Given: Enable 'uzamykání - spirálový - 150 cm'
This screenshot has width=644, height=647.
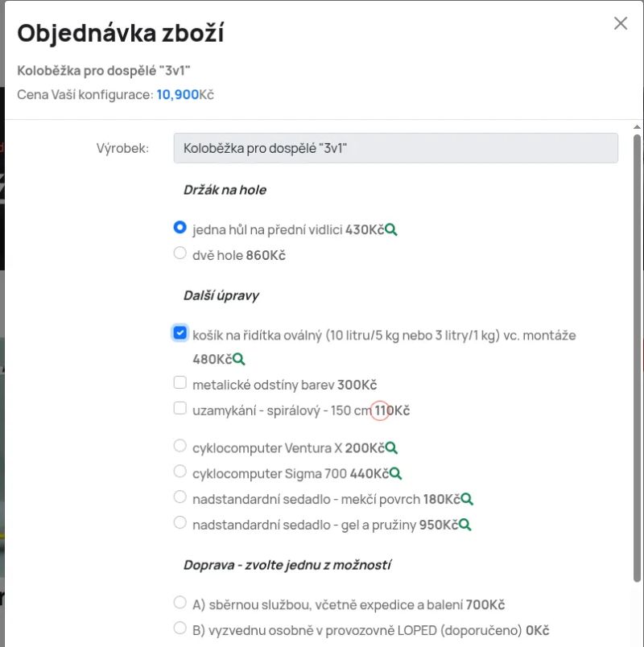Looking at the screenshot, I should click(180, 408).
